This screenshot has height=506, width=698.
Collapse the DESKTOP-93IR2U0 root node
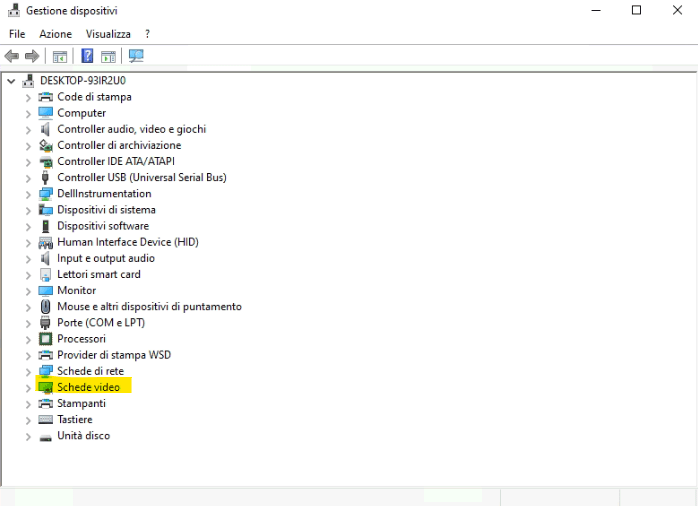pyautogui.click(x=11, y=81)
